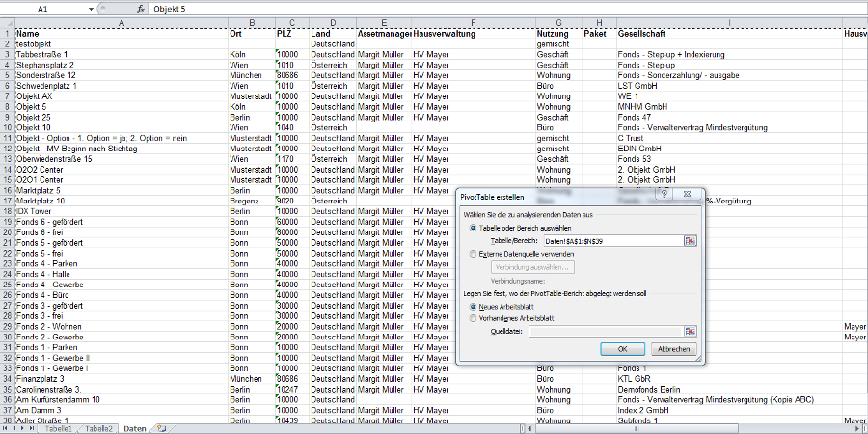The width and height of the screenshot is (868, 434).
Task: Click the Assetmanager header cell
Action: tap(384, 34)
